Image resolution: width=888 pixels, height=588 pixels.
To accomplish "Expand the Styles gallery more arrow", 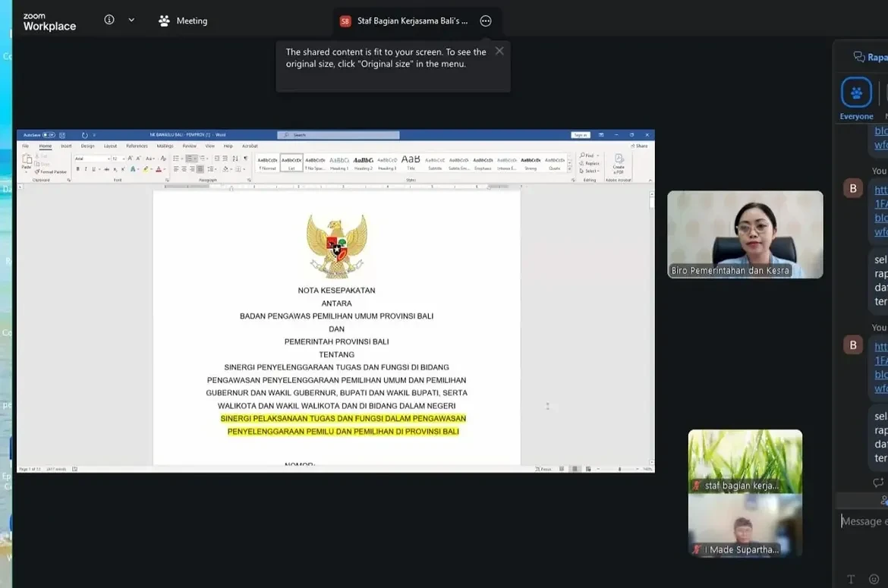I will [x=570, y=170].
